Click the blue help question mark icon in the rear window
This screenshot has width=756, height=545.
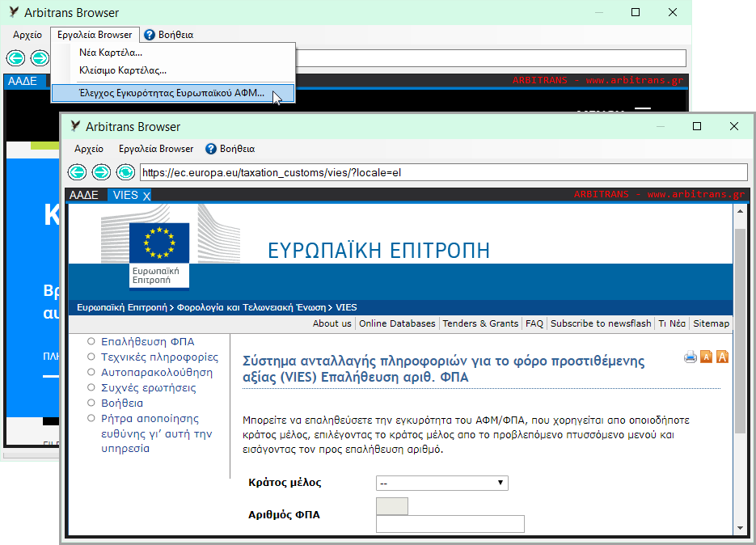(x=150, y=35)
